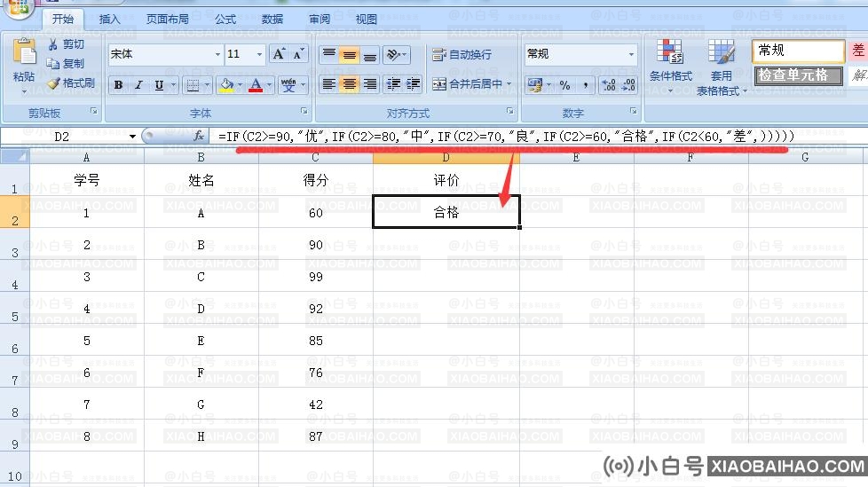
Task: Select the Format Painter (格式刷) brush
Action: coord(53,83)
